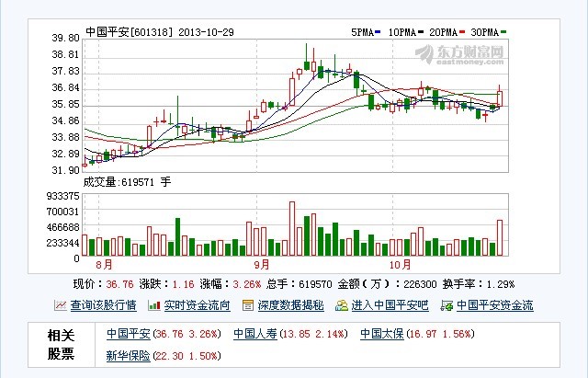Click the table icon beside 深度数据揭秘
Image resolution: width=588 pixels, height=378 pixels.
[248, 305]
